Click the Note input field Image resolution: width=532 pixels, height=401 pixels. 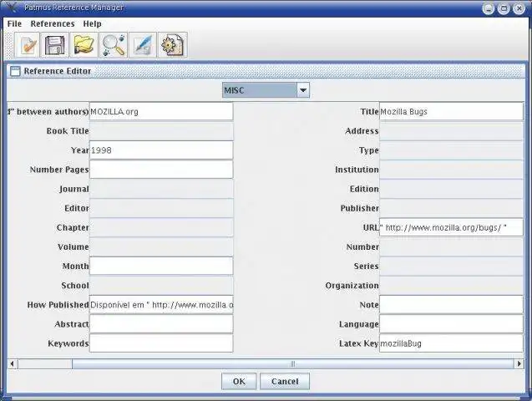(451, 305)
